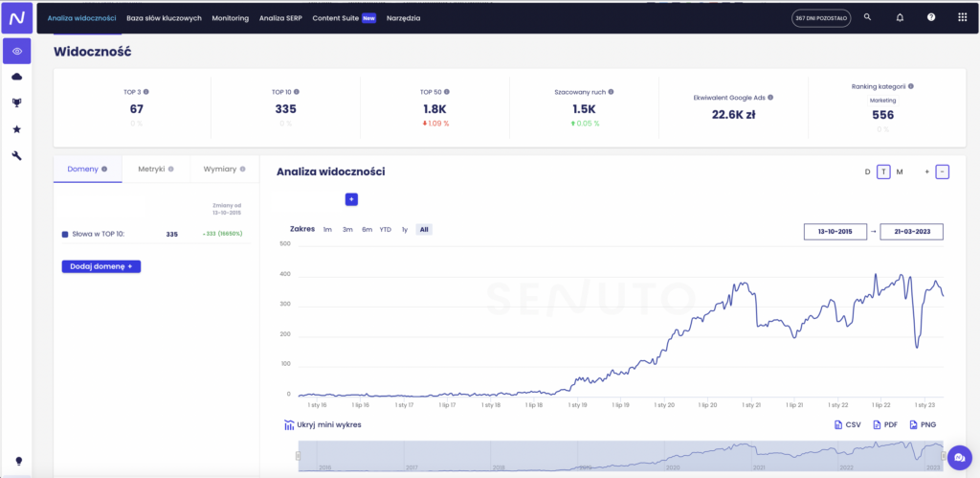This screenshot has width=980, height=478.
Task: Open Analiza widoczności menu
Action: pyautogui.click(x=82, y=18)
